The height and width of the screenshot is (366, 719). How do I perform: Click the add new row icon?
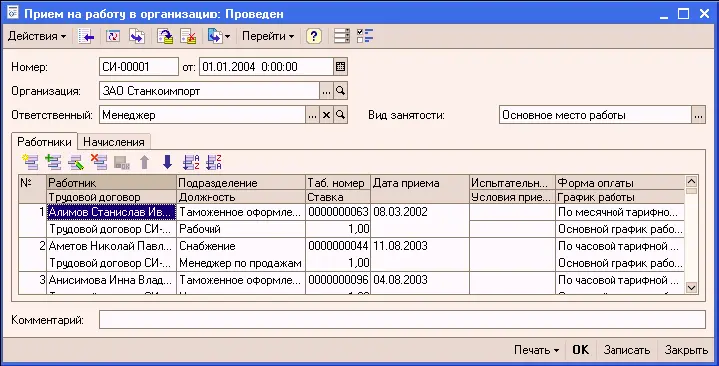30,162
